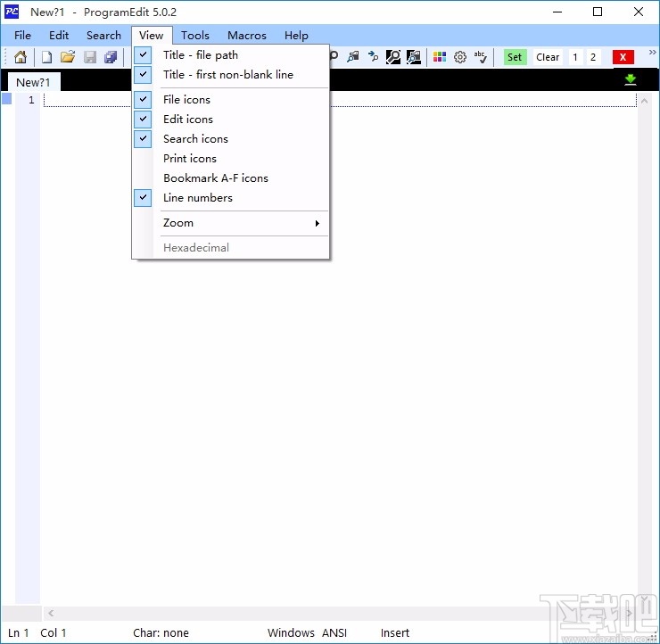Image resolution: width=660 pixels, height=644 pixels.
Task: Click the green download arrow icon
Action: tap(630, 79)
